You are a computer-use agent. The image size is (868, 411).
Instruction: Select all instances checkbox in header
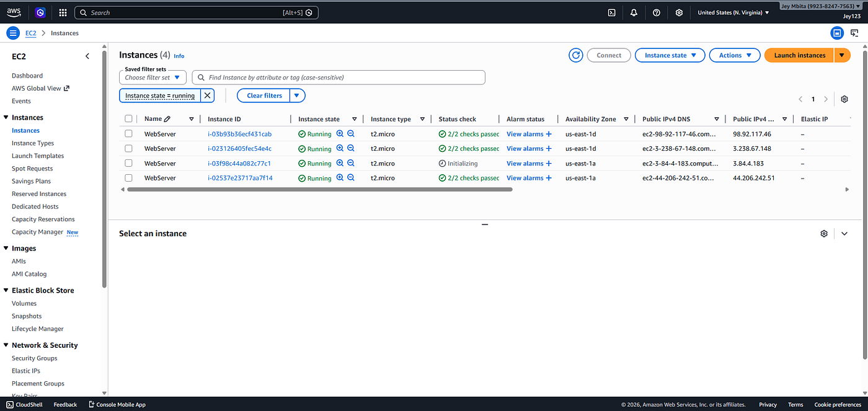(x=128, y=119)
